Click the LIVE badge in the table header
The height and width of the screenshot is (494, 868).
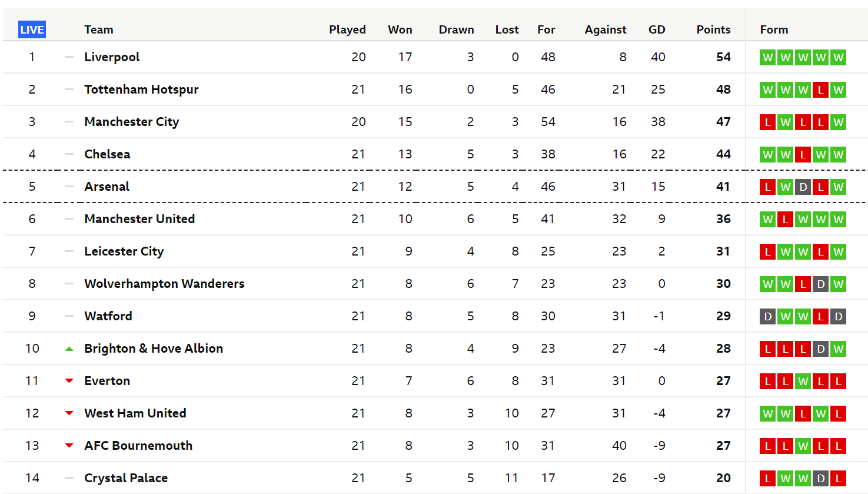[x=32, y=29]
